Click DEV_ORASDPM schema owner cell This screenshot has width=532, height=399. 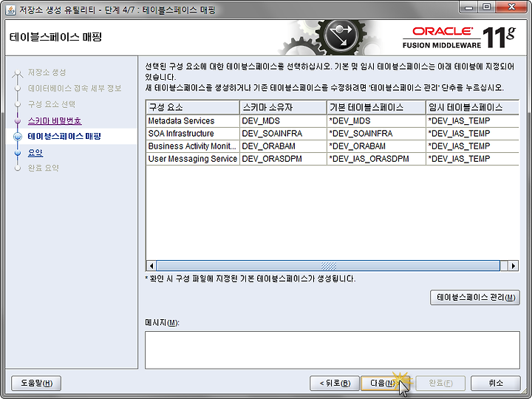(283, 159)
